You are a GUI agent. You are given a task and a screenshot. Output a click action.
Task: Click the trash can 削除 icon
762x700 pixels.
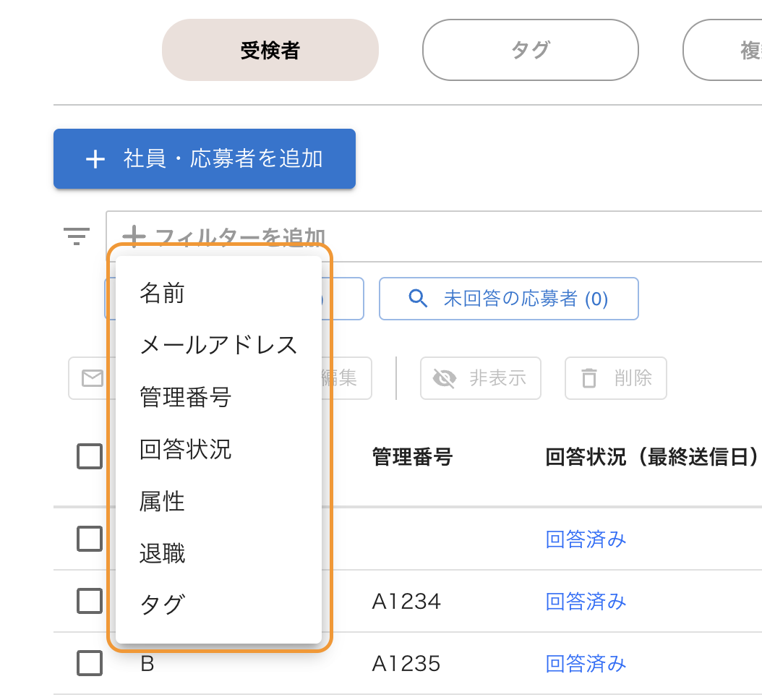coord(590,378)
